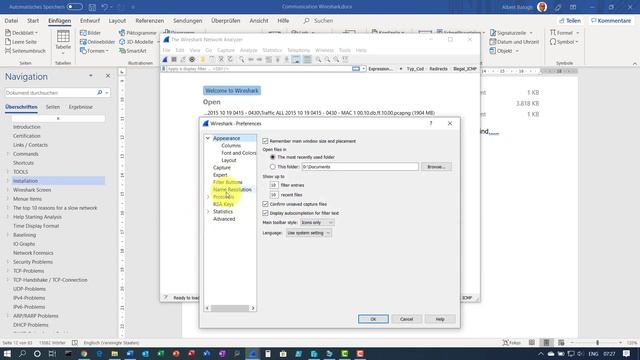Select This folder radio option
The width and height of the screenshot is (640, 360).
[273, 167]
